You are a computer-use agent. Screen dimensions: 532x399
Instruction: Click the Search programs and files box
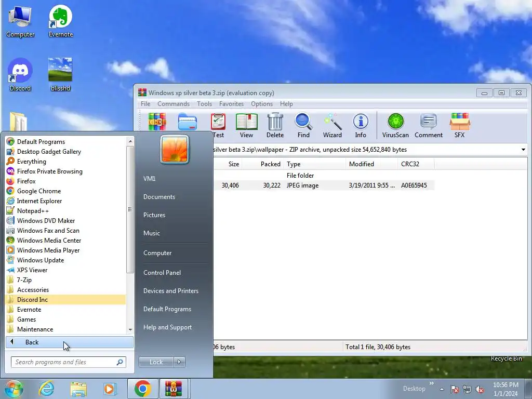pos(69,362)
